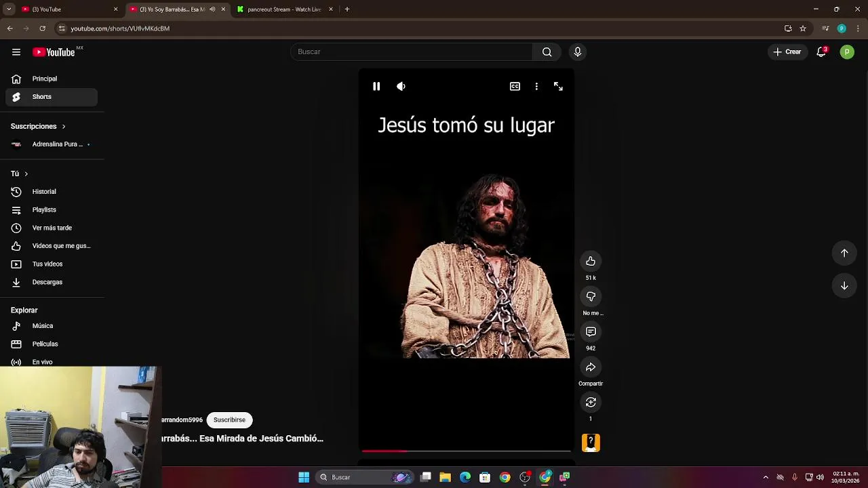The height and width of the screenshot is (488, 868).
Task: Search by voice with microphone icon
Action: coord(578,52)
